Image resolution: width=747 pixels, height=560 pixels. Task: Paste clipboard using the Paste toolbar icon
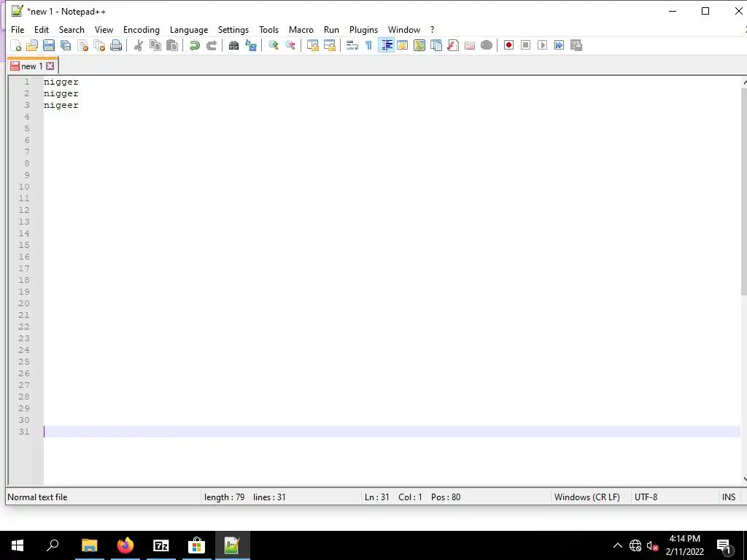(x=172, y=45)
